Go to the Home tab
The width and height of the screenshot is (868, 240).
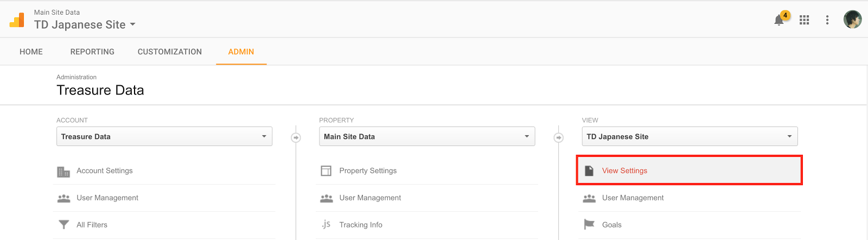click(x=31, y=52)
